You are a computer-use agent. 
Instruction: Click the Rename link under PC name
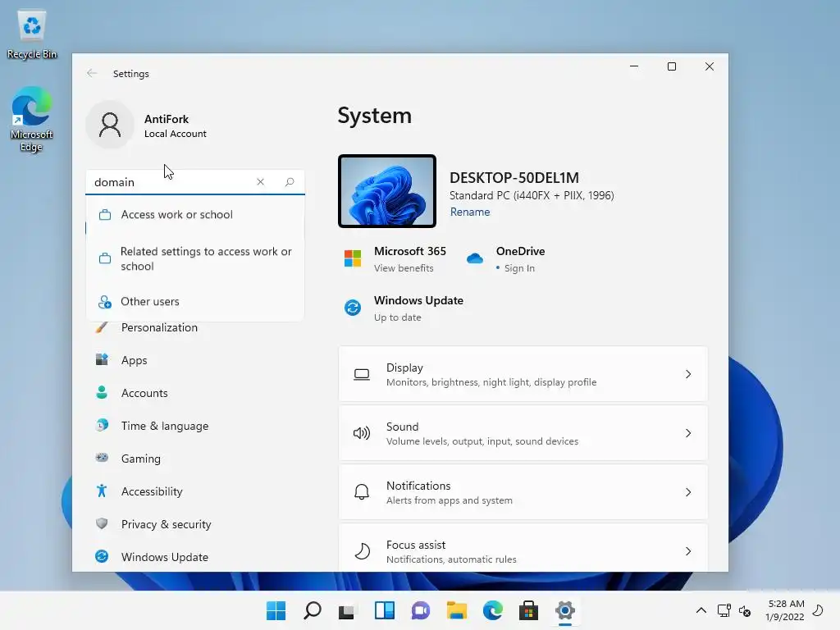[x=470, y=212]
